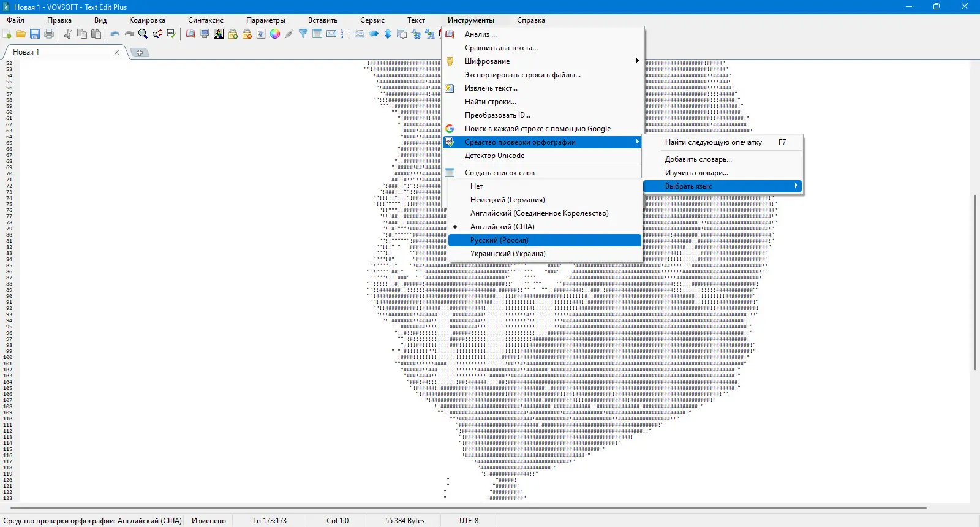Click the Cut scissors icon
Screen dimensions: 980x527
[67, 34]
